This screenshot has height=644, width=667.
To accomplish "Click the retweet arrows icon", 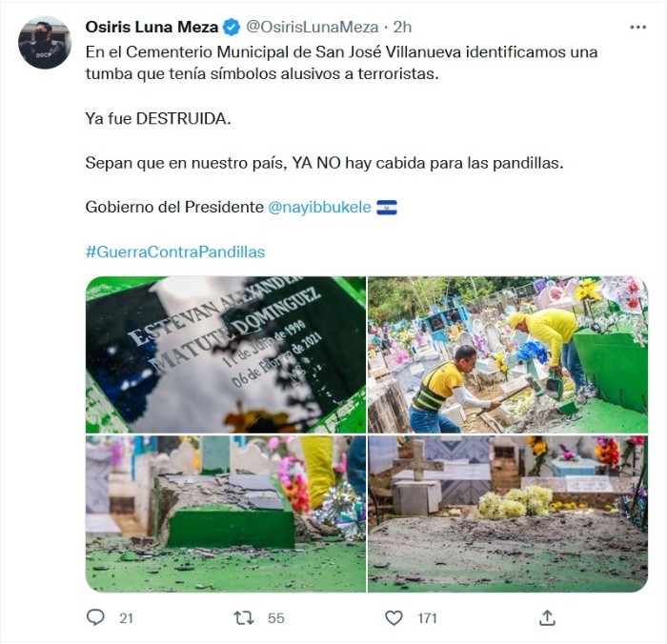I will pos(244,617).
